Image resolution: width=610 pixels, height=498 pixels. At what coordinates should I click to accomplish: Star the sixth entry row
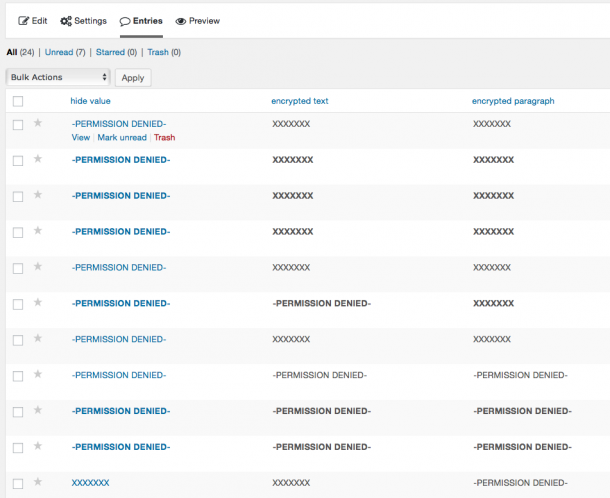click(x=38, y=302)
